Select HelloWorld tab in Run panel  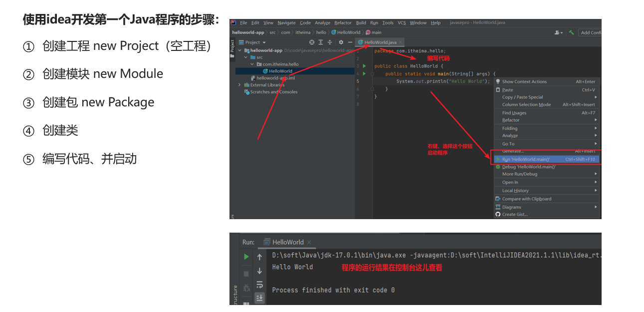click(x=288, y=242)
